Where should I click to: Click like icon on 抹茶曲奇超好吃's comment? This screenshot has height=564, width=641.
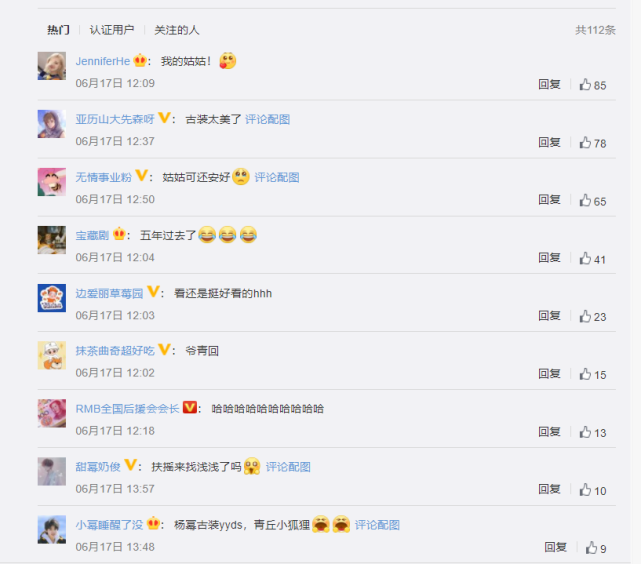585,374
